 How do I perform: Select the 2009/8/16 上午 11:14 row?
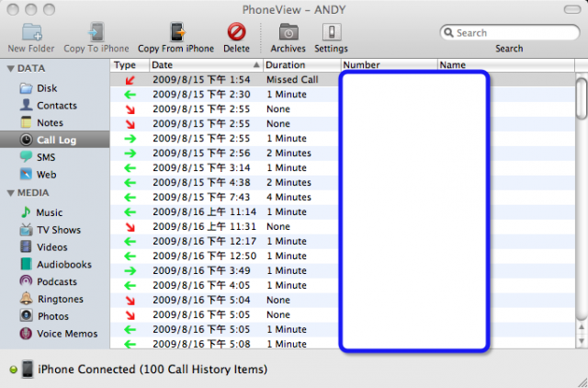343,211
